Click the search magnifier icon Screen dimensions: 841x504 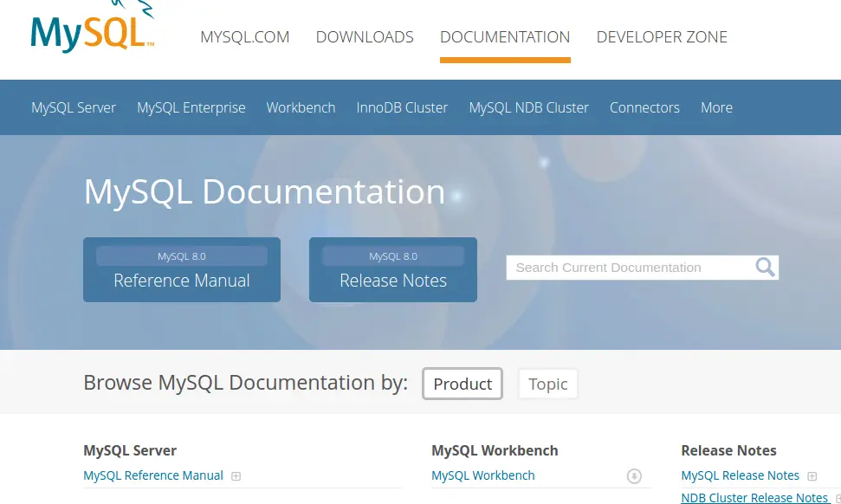click(x=765, y=267)
